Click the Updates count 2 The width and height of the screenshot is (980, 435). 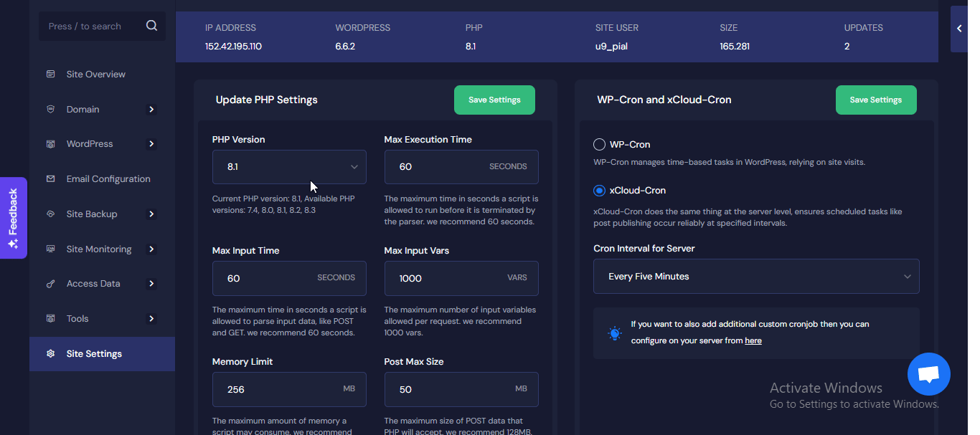[x=847, y=47]
